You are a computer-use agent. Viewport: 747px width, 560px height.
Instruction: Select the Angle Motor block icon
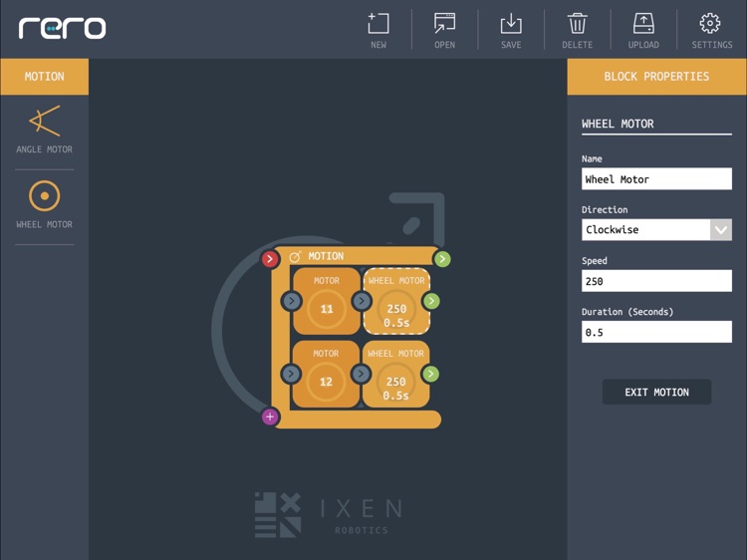tap(44, 129)
